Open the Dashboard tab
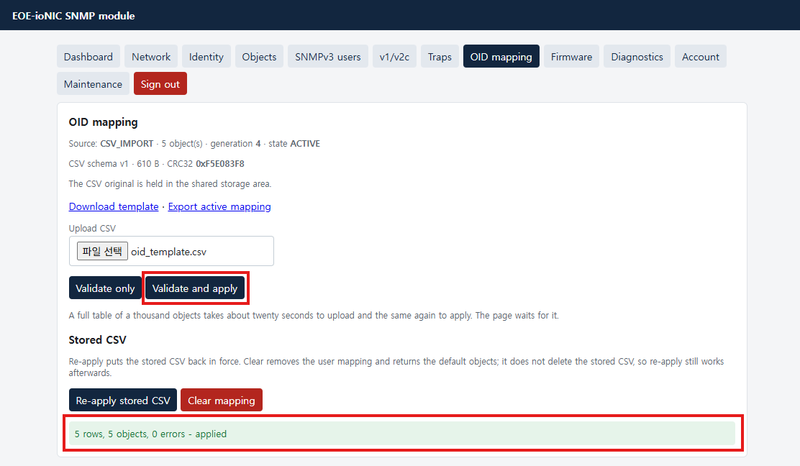Image resolution: width=800 pixels, height=466 pixels. (x=88, y=57)
